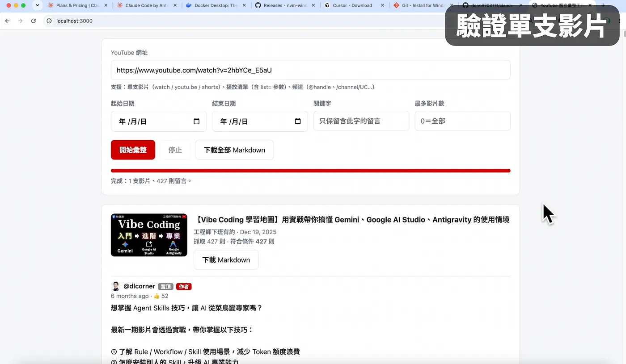Click the 支援：單支影片 help text

(242, 87)
